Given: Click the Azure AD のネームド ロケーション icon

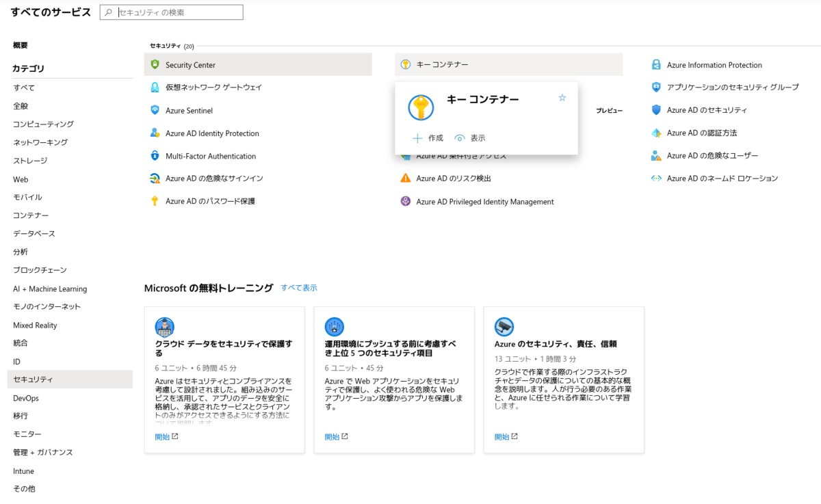Looking at the screenshot, I should (x=656, y=178).
